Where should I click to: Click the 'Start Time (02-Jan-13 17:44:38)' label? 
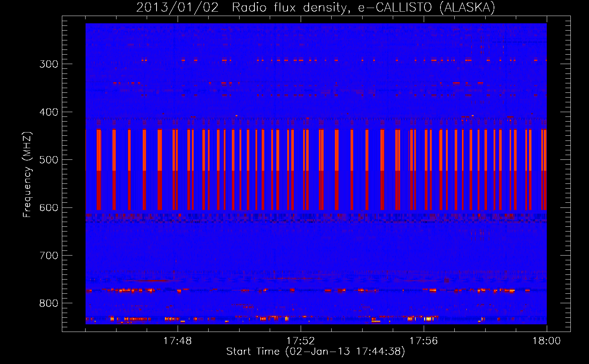coord(316,351)
